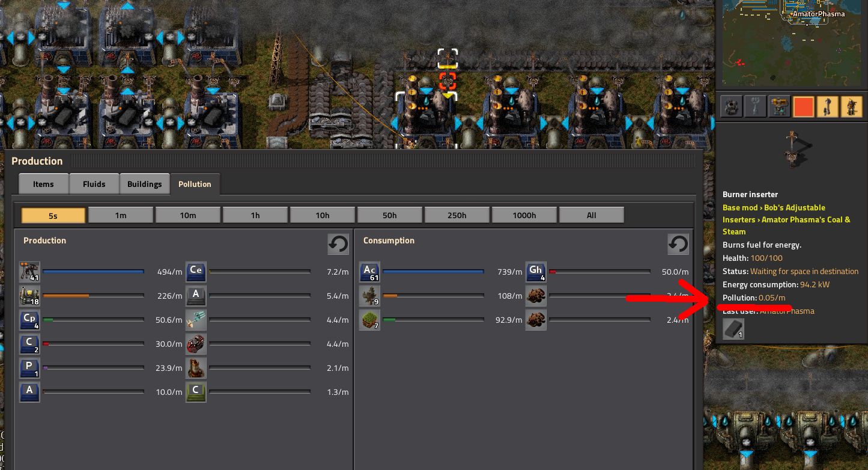
Task: Reset the Production pane with circular arrow
Action: [x=338, y=244]
